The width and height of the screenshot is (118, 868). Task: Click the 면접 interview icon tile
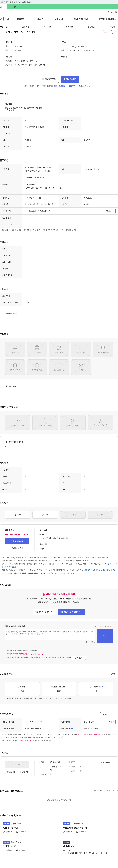pyautogui.click(x=45, y=515)
